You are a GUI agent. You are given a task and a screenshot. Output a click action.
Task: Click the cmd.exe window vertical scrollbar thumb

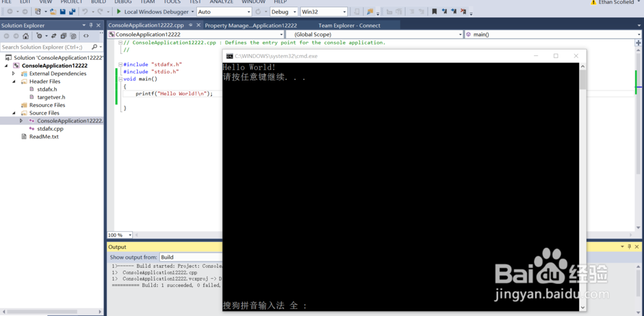(x=583, y=80)
